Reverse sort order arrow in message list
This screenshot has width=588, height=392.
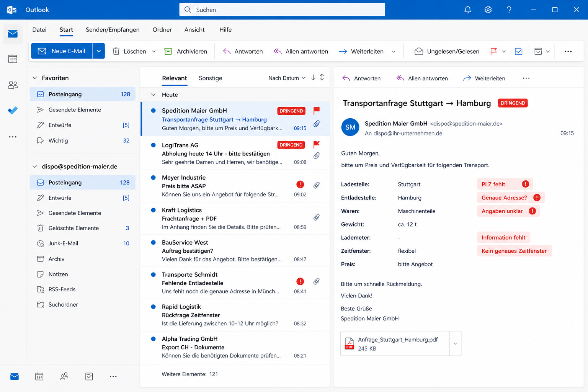pyautogui.click(x=313, y=78)
